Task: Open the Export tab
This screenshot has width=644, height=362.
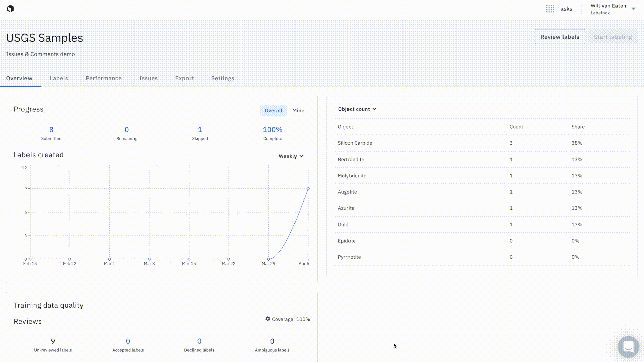Action: [184, 78]
